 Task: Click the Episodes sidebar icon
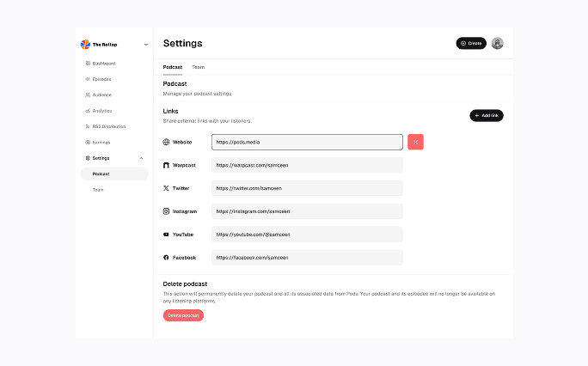click(88, 79)
